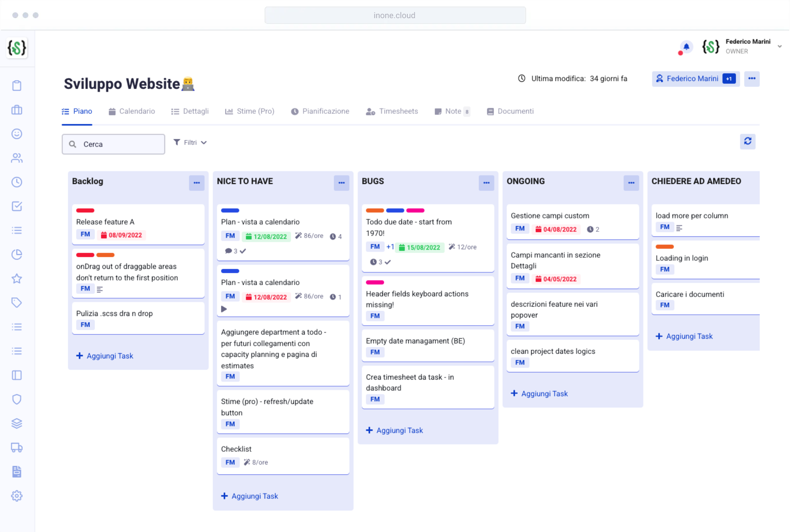This screenshot has height=532, width=790.
Task: Click the clock time-tracking icon in sidebar
Action: click(17, 182)
